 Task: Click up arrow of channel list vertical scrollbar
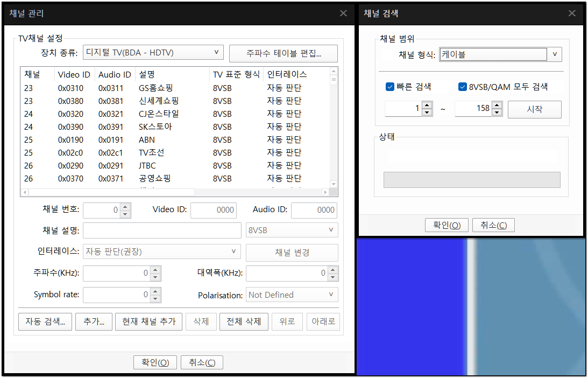coord(334,71)
